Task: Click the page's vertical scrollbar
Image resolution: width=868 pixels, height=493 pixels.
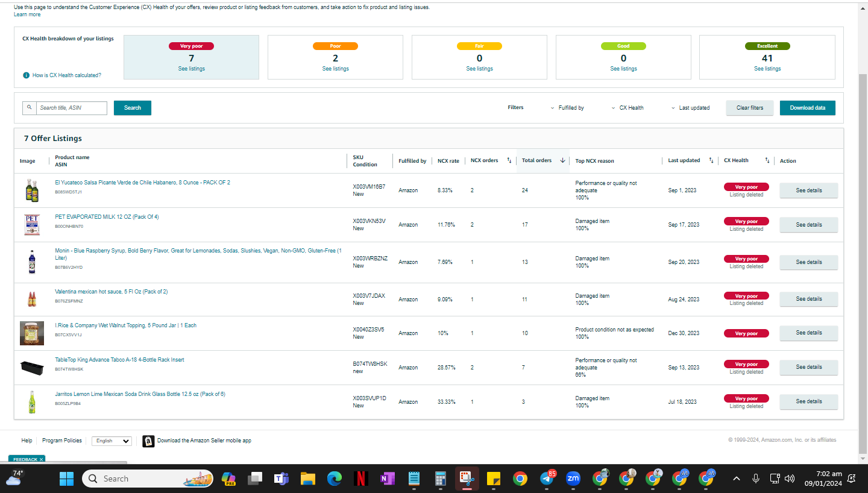Action: tap(863, 265)
